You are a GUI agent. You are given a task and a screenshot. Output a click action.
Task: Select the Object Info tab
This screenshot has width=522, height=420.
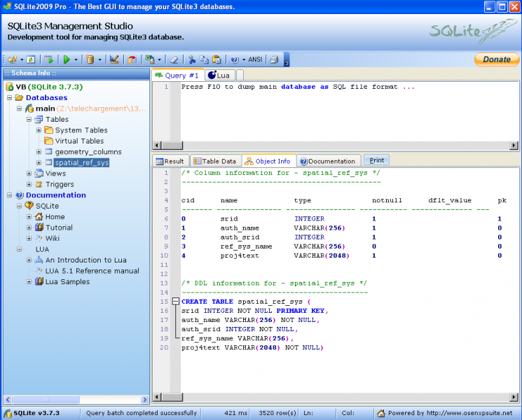268,161
